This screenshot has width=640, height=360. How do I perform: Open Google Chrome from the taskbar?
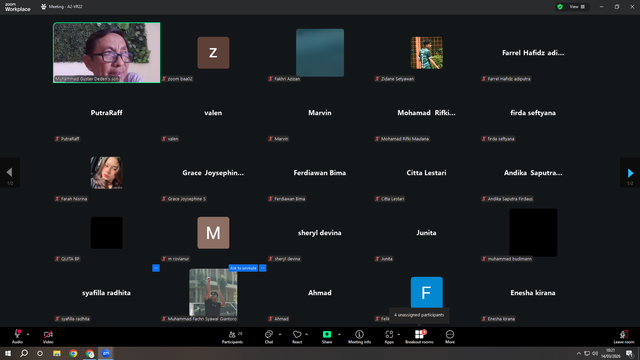click(73, 353)
